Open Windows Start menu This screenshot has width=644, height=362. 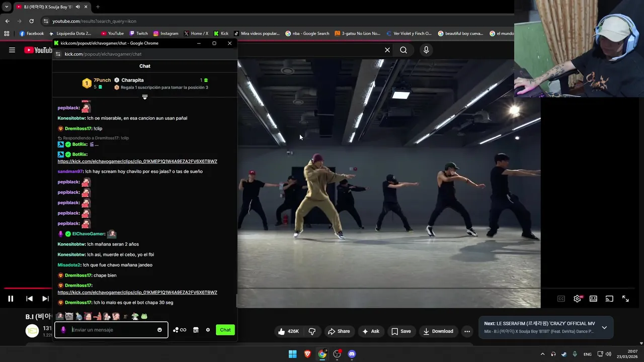(292, 354)
